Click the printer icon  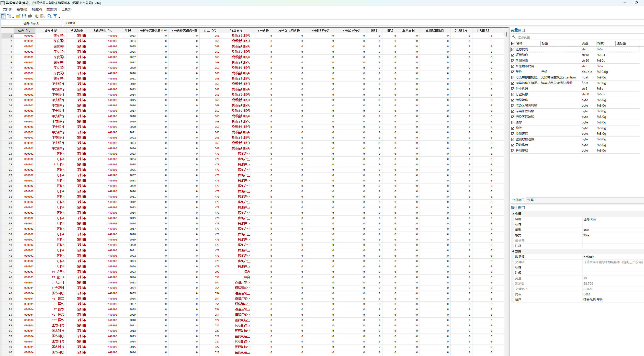pyautogui.click(x=30, y=16)
